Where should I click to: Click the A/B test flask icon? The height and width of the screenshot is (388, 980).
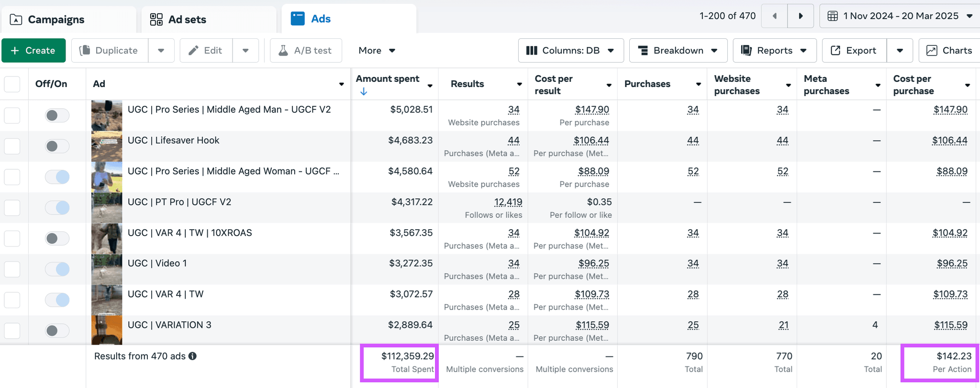click(x=283, y=51)
